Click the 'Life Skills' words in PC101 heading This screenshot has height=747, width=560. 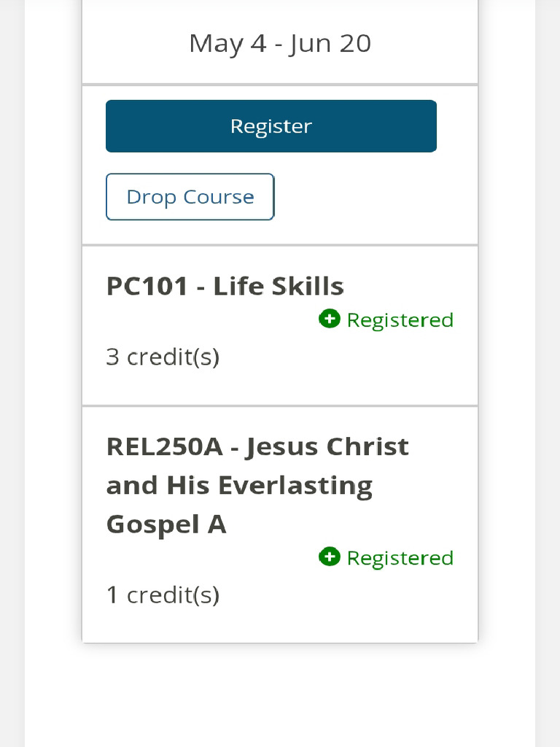279,286
